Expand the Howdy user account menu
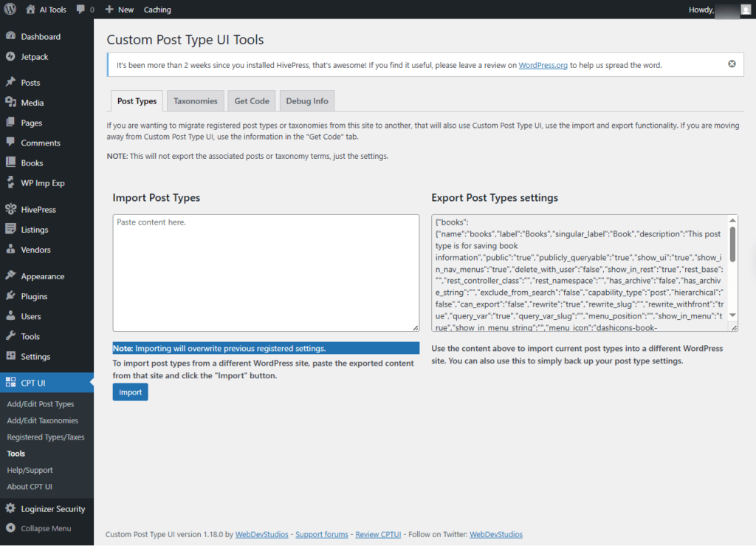This screenshot has width=756, height=546. (713, 10)
